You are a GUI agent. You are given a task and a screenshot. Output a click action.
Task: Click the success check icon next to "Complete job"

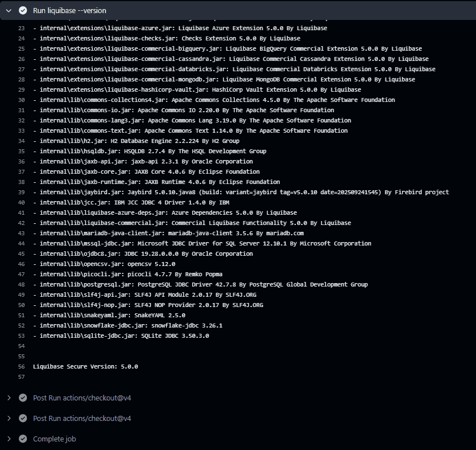23,439
